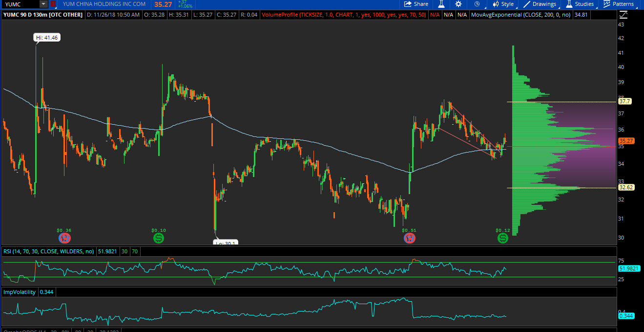Click the D: 11/26/18 10:50 AM date cell
Viewport: 644px width, 332px height.
click(x=112, y=15)
